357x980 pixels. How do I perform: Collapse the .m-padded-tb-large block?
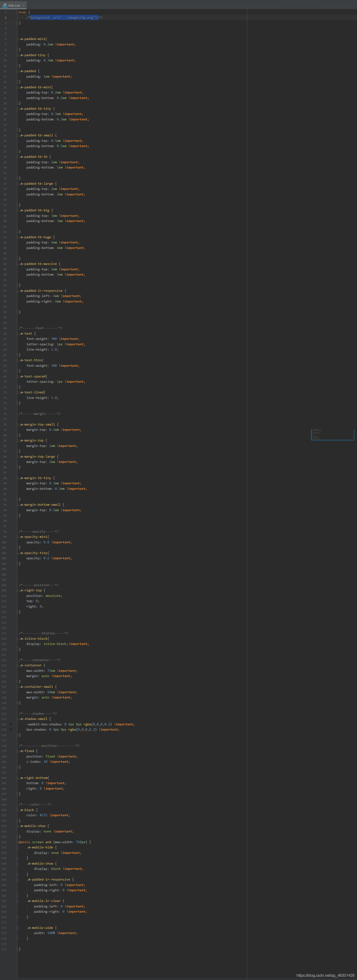point(17,183)
